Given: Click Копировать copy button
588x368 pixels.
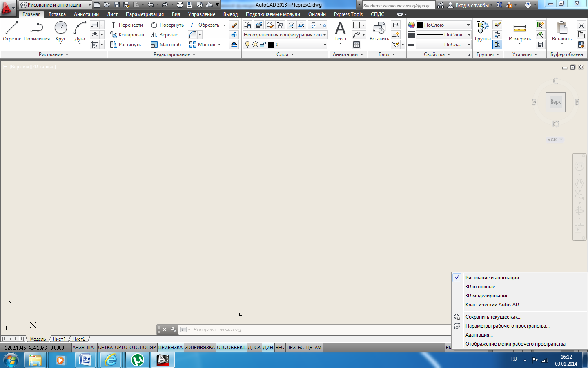Looking at the screenshot, I should (x=128, y=35).
